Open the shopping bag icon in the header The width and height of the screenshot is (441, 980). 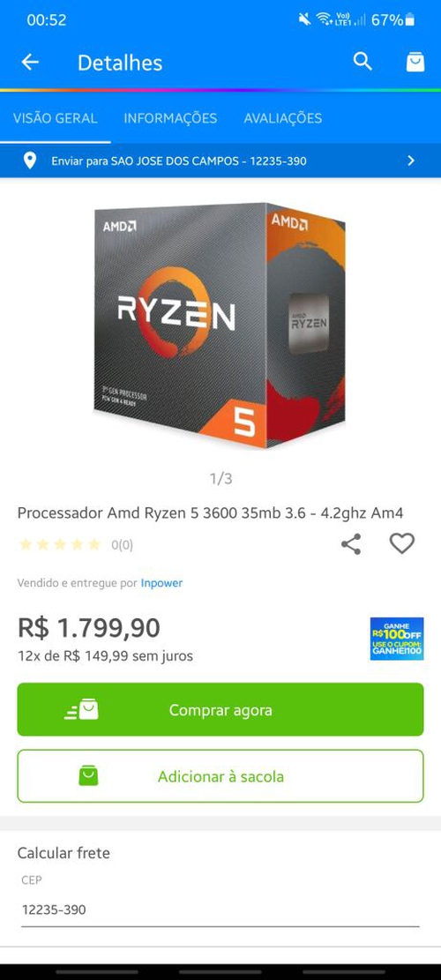pos(415,62)
